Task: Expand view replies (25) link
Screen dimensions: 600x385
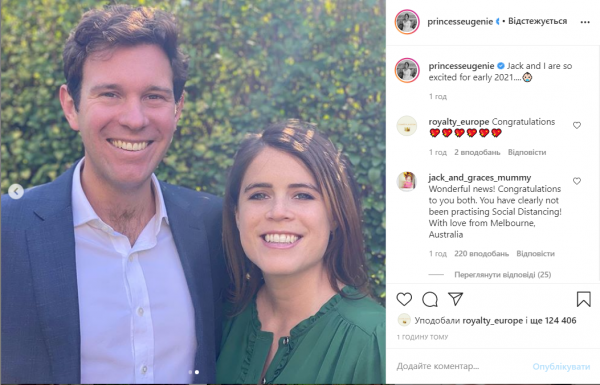Action: (x=502, y=274)
